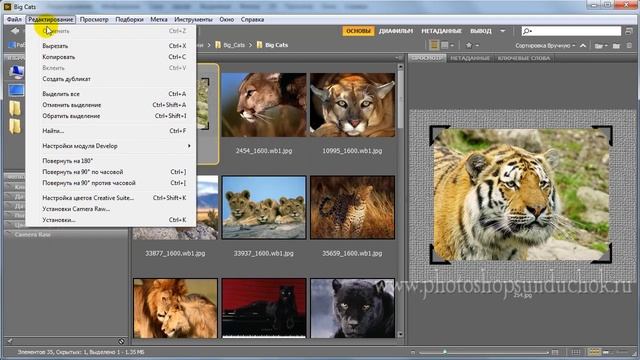Image resolution: width=640 pixels, height=360 pixels.
Task: Click tiger image in preview panel
Action: pyautogui.click(x=521, y=195)
